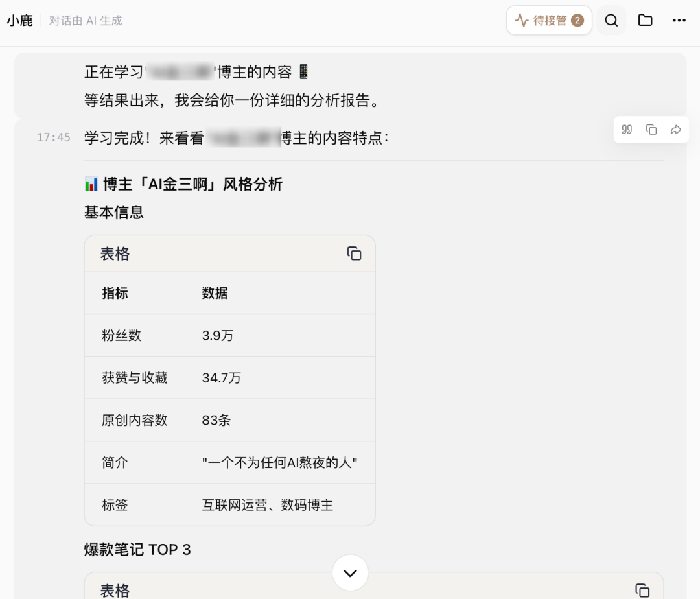Select the 粉丝数 row label
700x599 pixels.
[121, 336]
